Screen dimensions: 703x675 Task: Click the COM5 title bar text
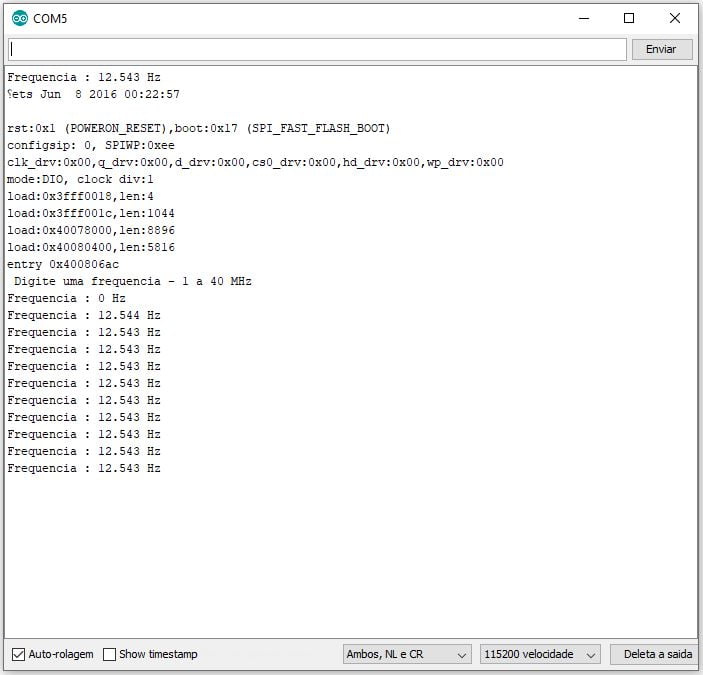[x=51, y=19]
